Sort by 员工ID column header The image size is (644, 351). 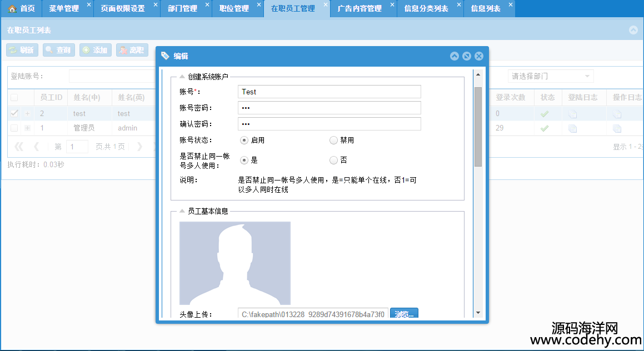click(51, 98)
